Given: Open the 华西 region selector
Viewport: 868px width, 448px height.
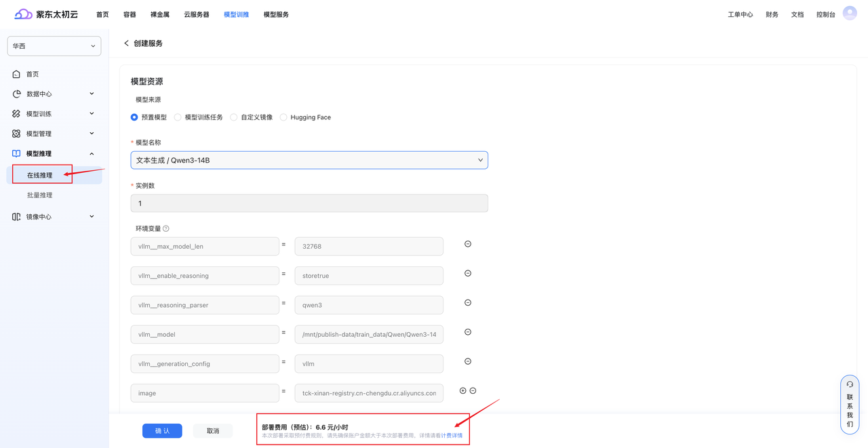Looking at the screenshot, I should tap(54, 46).
